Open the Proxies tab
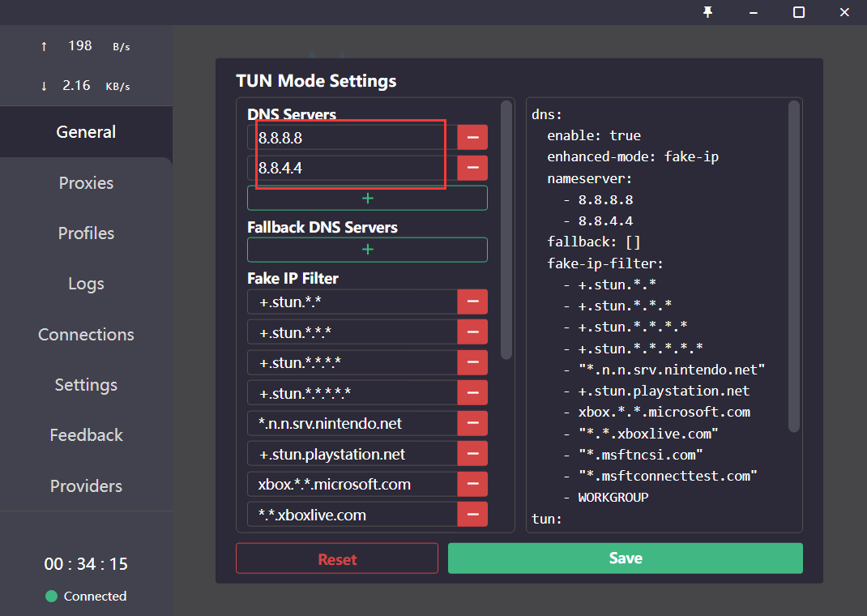This screenshot has height=616, width=867. tap(86, 182)
